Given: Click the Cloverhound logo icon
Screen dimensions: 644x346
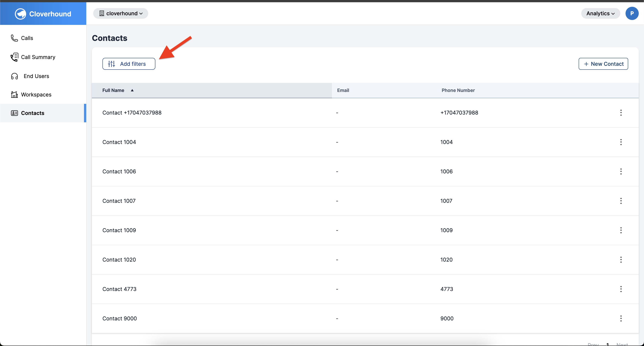Looking at the screenshot, I should click(20, 14).
